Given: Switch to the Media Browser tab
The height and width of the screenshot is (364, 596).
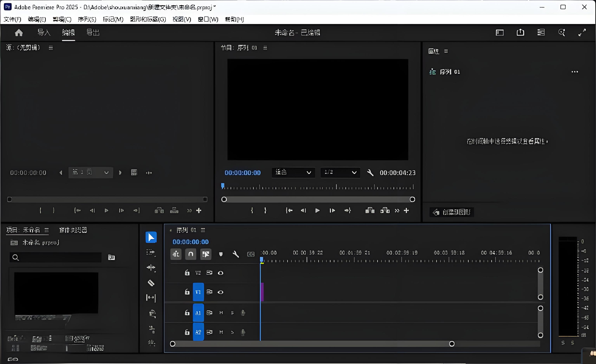Looking at the screenshot, I should pyautogui.click(x=73, y=230).
